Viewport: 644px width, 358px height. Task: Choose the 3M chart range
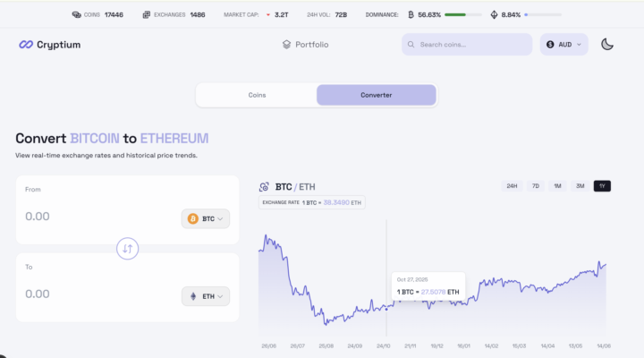coord(580,186)
